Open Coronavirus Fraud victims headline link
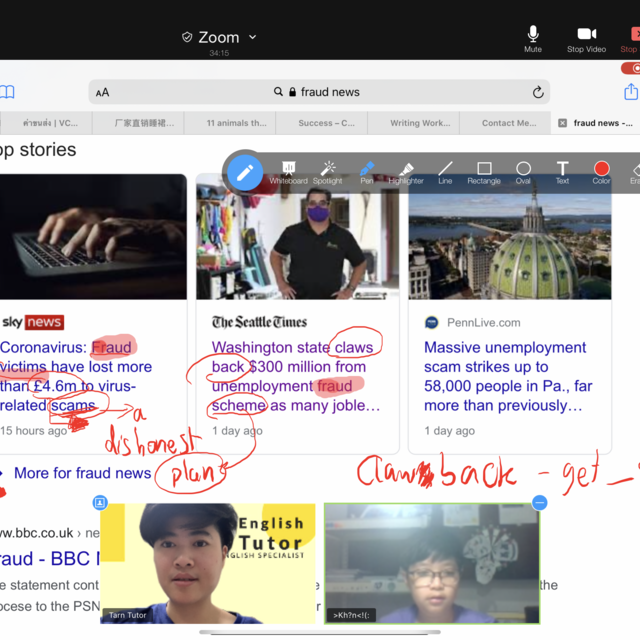This screenshot has width=640, height=640. coord(76,376)
